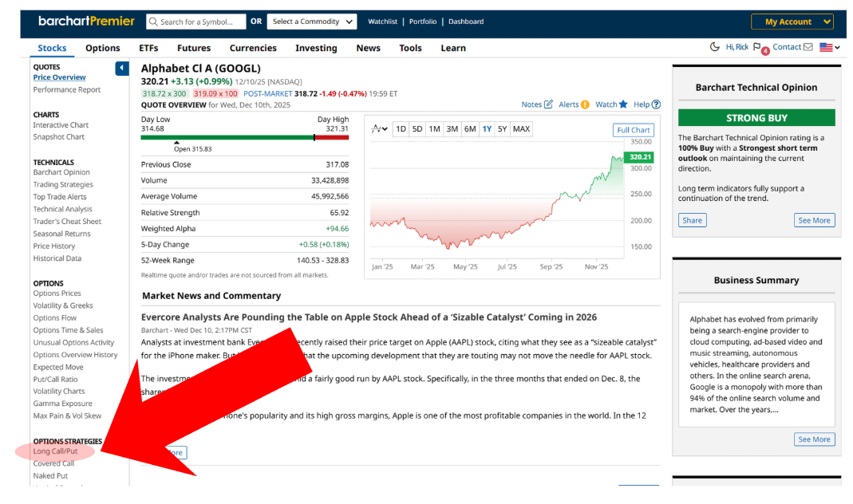Screen dimensions: 853x504
Task: Open the Tools tab
Action: tap(410, 48)
